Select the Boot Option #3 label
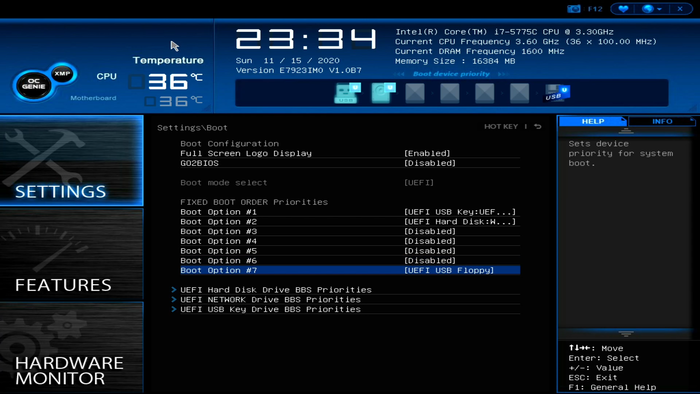 pyautogui.click(x=219, y=232)
